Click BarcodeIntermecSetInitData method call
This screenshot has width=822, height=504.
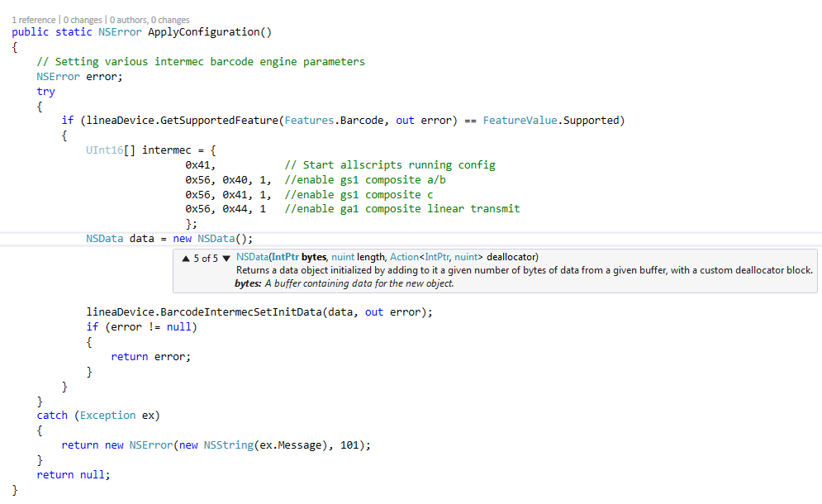tap(240, 312)
